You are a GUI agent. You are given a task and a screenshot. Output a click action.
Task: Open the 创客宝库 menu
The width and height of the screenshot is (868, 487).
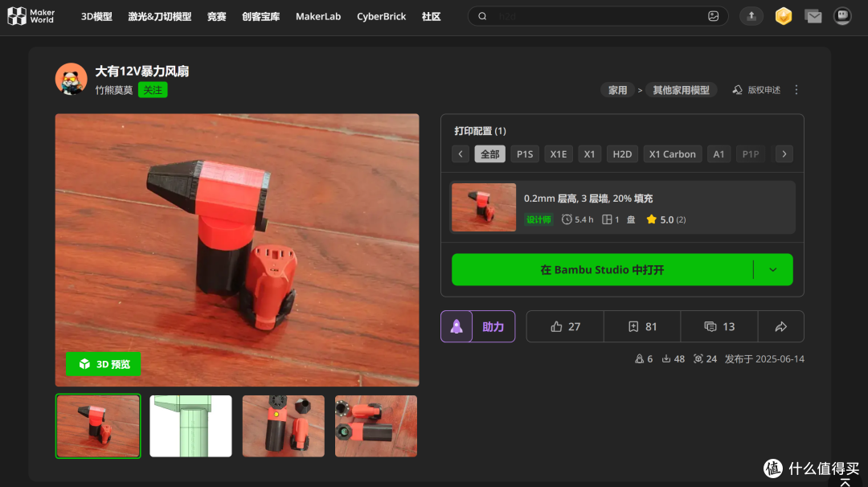tap(260, 17)
